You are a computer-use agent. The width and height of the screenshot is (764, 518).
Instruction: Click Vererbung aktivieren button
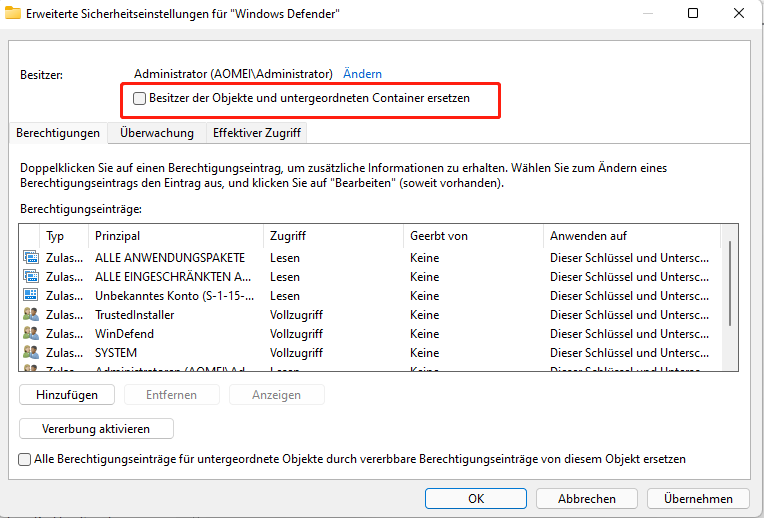coord(96,429)
